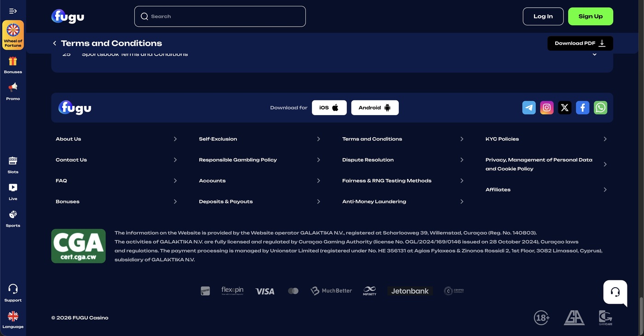
Task: Open Promo megaphone in sidebar
Action: click(x=13, y=91)
